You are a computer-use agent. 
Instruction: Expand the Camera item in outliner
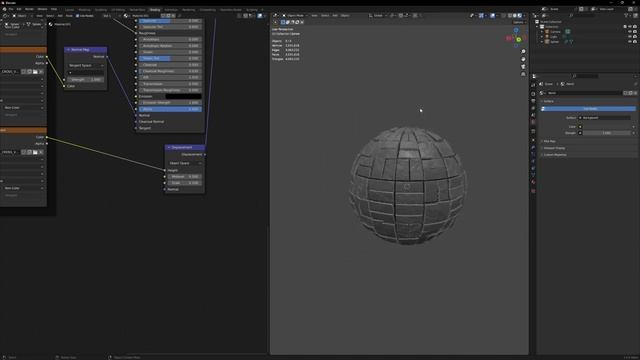pos(542,31)
